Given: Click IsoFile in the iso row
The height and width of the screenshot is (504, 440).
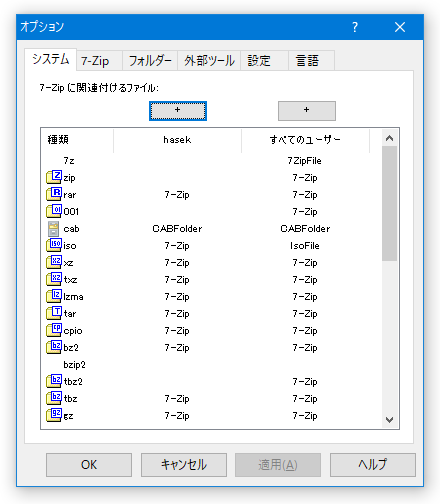Looking at the screenshot, I should click(305, 246).
